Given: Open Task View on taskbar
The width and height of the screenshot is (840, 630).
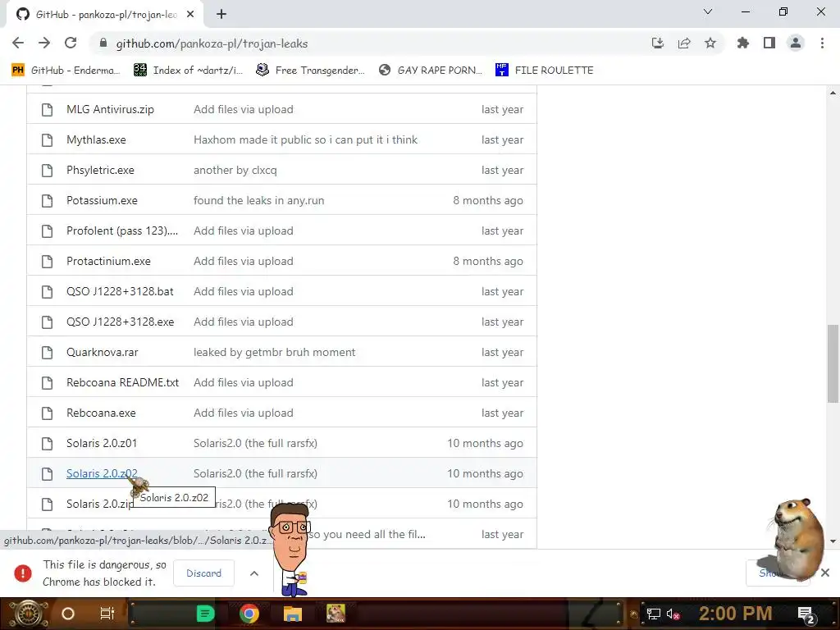Looking at the screenshot, I should click(107, 614).
